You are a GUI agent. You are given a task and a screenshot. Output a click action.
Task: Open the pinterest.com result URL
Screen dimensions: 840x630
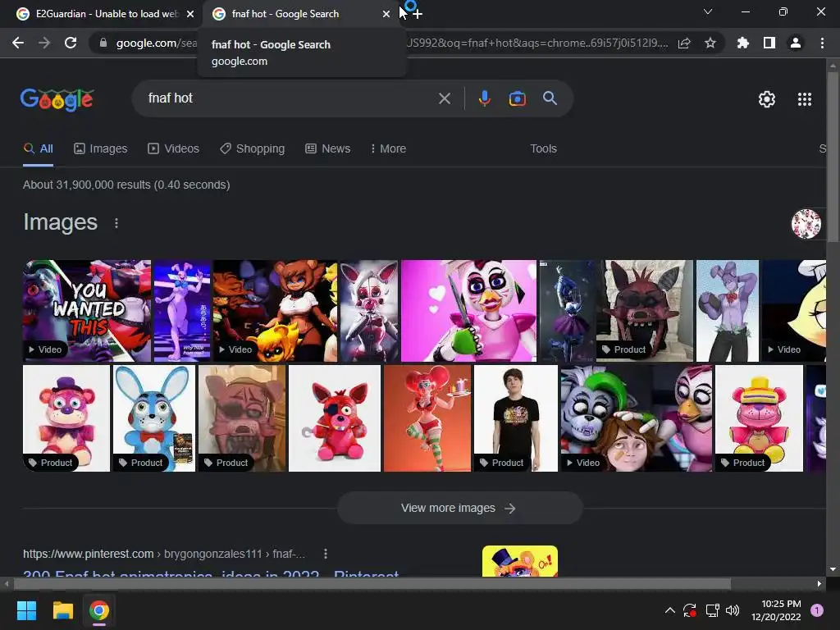tap(164, 554)
